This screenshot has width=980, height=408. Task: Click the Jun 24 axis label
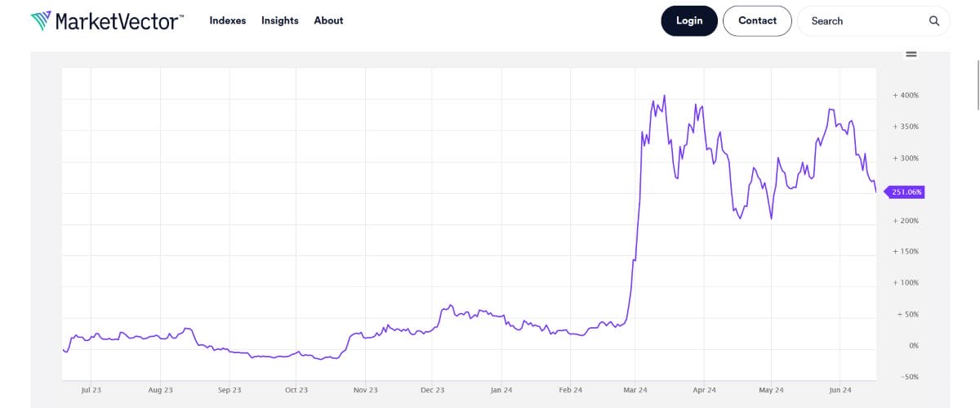(x=841, y=391)
